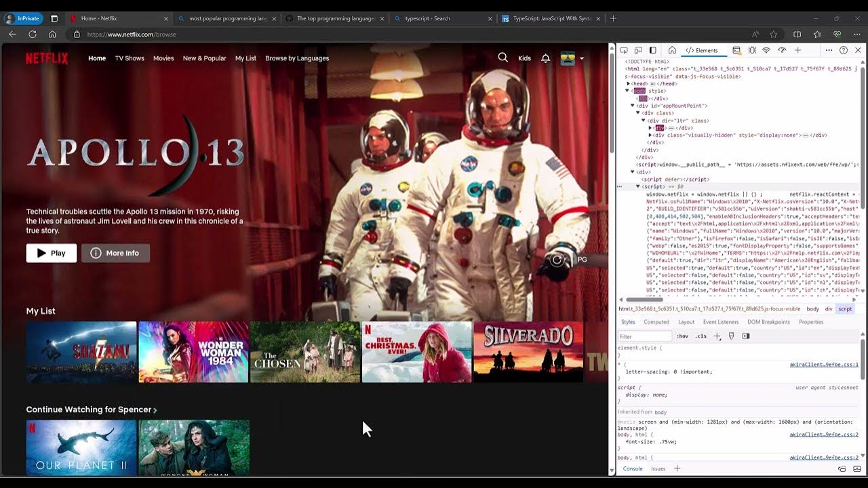
Task: Open browser favorites list icon
Action: point(817,34)
